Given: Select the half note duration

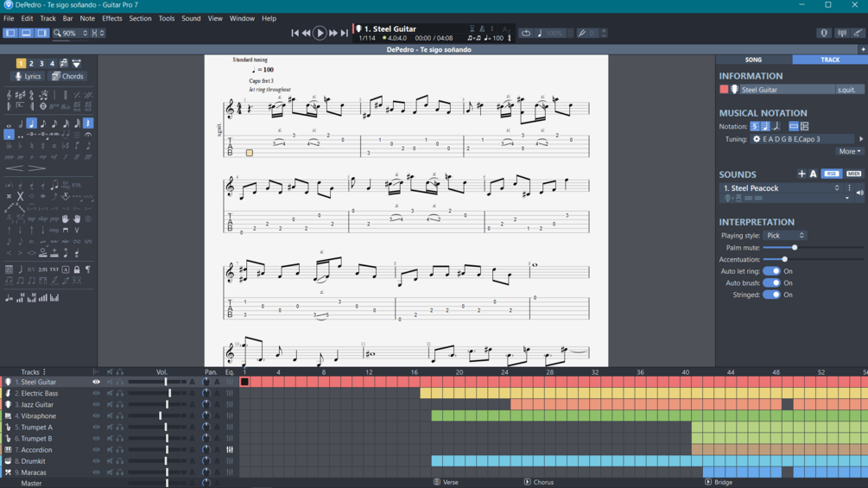Looking at the screenshot, I should click(21, 124).
